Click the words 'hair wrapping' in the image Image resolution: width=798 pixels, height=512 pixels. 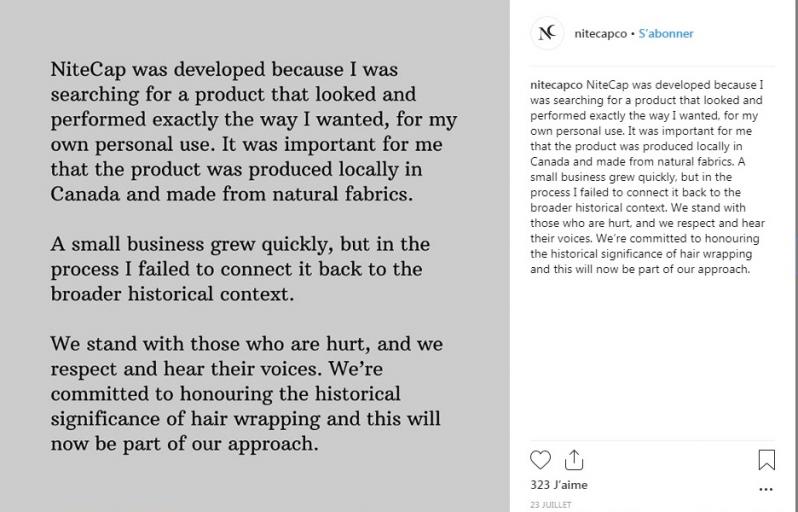[x=256, y=419]
